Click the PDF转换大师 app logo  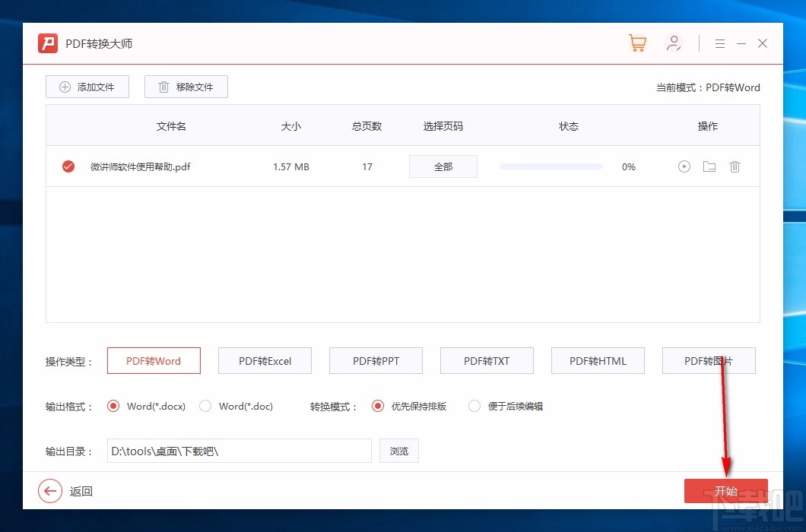[x=47, y=43]
